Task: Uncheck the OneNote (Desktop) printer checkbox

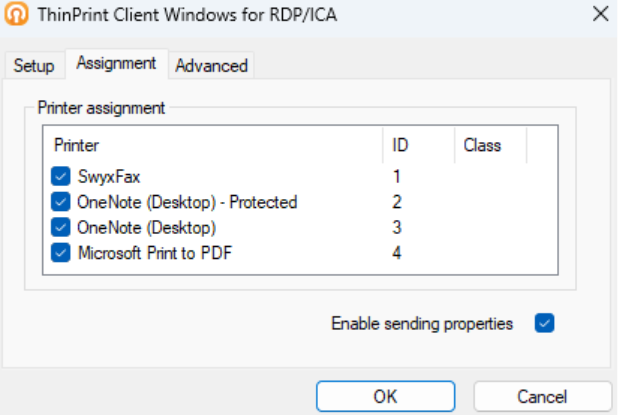Action: (x=60, y=227)
